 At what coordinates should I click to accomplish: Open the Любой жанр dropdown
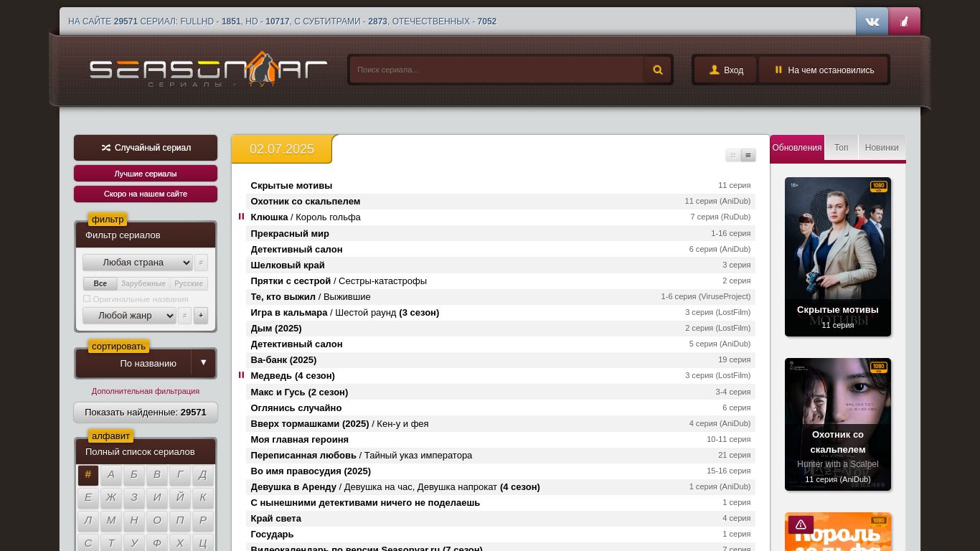129,316
